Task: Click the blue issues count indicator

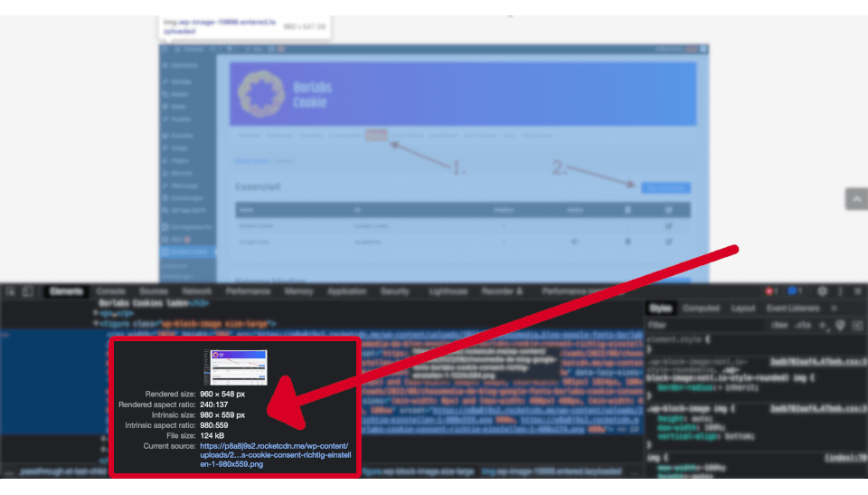Action: click(x=795, y=291)
